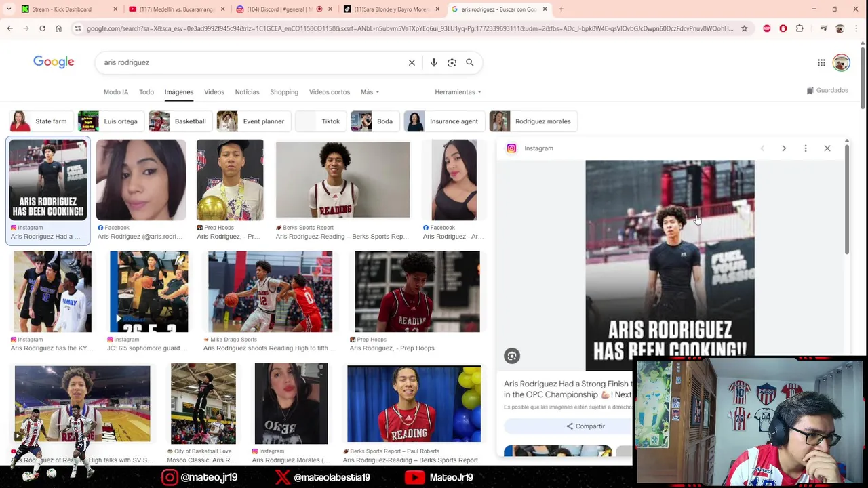Open 'Aris Rodriguez shoots Reading High' caption
The height and width of the screenshot is (488, 868).
[x=270, y=348]
